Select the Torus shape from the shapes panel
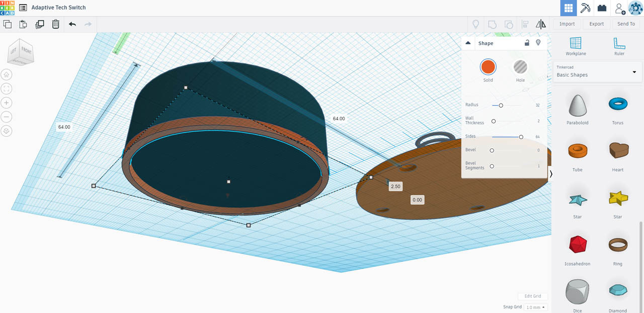This screenshot has width=644, height=313. click(618, 103)
